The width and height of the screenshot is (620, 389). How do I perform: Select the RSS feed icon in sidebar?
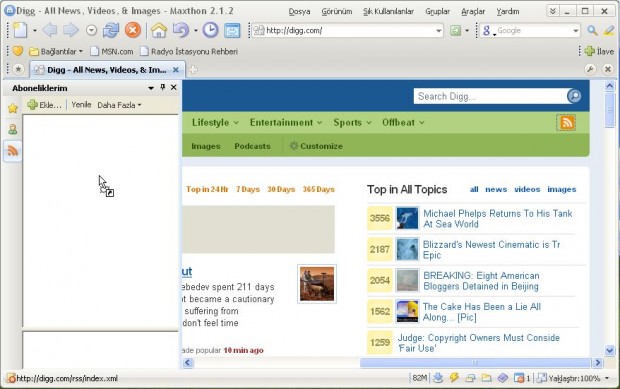click(13, 151)
